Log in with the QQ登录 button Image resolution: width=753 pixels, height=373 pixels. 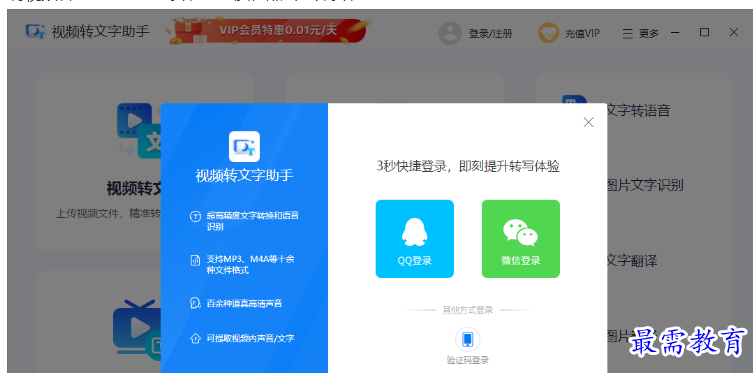(x=414, y=239)
